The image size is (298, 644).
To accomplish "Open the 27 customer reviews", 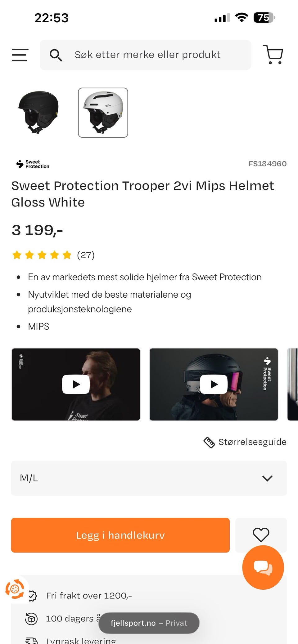I will (x=86, y=255).
